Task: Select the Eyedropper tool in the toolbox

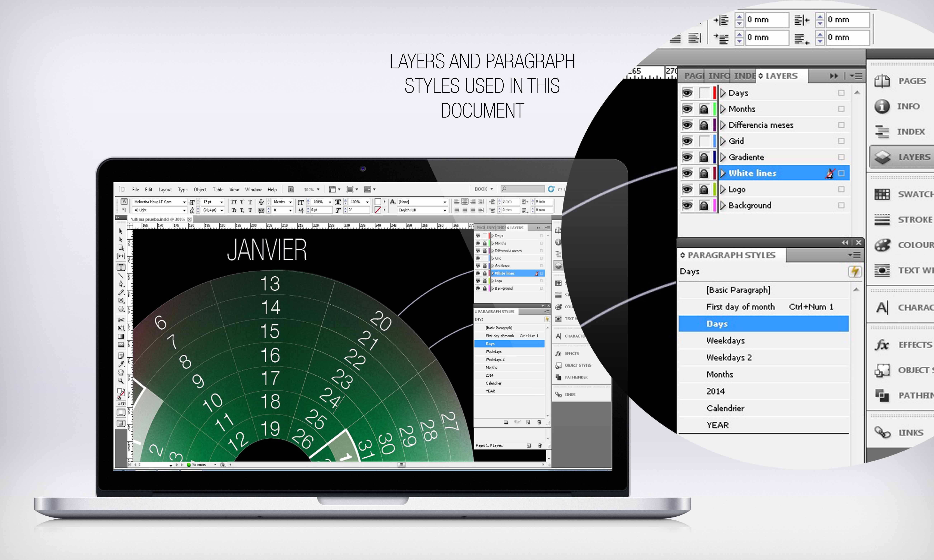Action: [x=121, y=364]
